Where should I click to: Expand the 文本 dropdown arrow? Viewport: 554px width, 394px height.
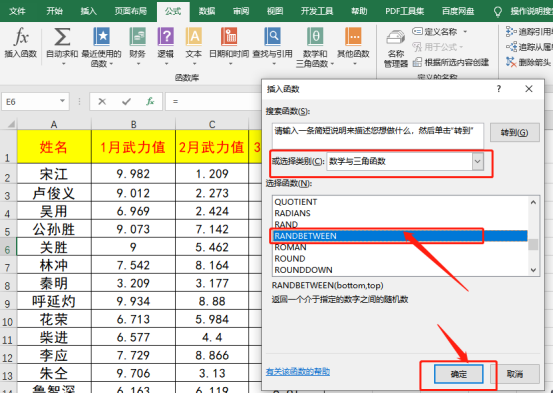(194, 64)
